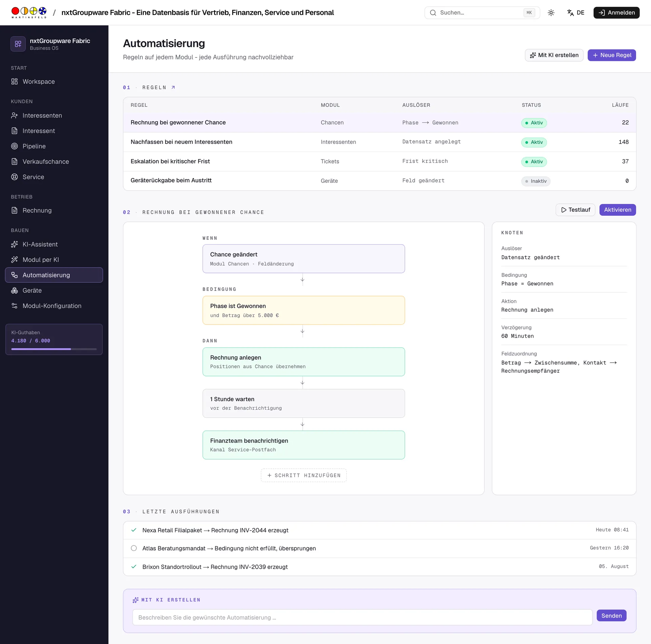Click the Senden button
The image size is (651, 644).
click(x=611, y=616)
